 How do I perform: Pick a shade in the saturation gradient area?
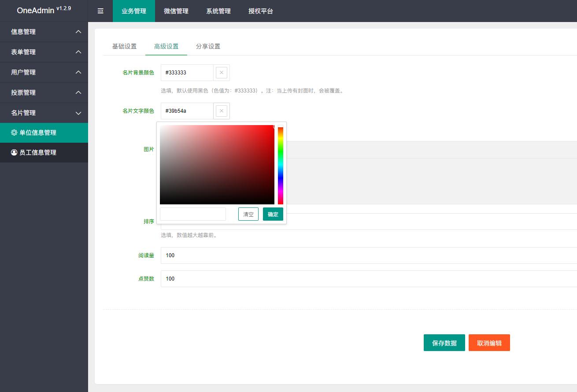click(x=216, y=164)
